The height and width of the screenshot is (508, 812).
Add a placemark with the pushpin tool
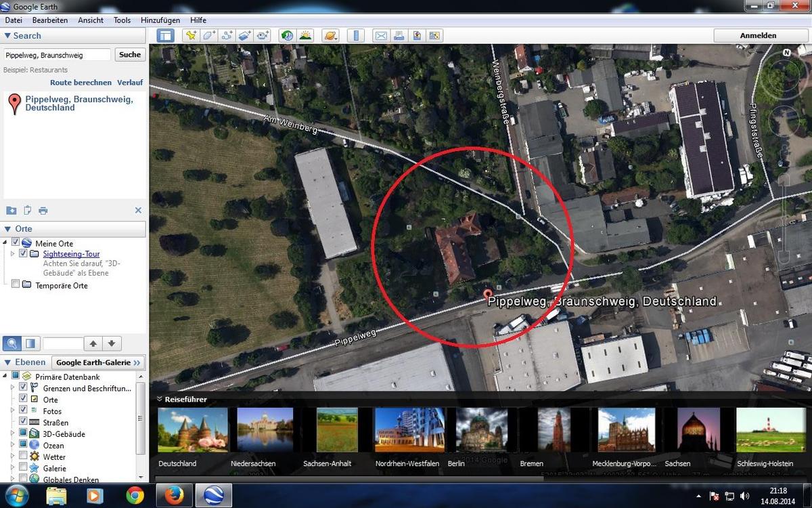[191, 35]
